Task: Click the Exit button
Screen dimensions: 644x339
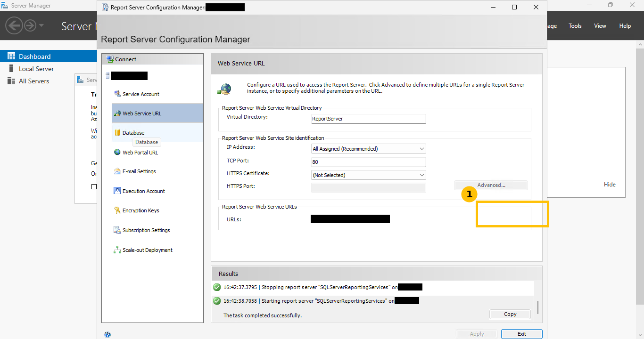Action: (521, 334)
